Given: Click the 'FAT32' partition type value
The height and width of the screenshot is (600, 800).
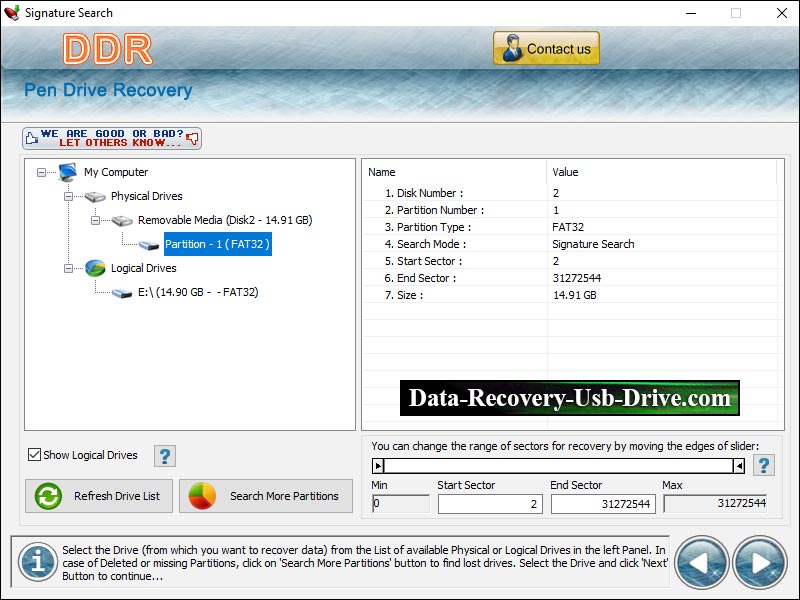Looking at the screenshot, I should click(x=568, y=227).
